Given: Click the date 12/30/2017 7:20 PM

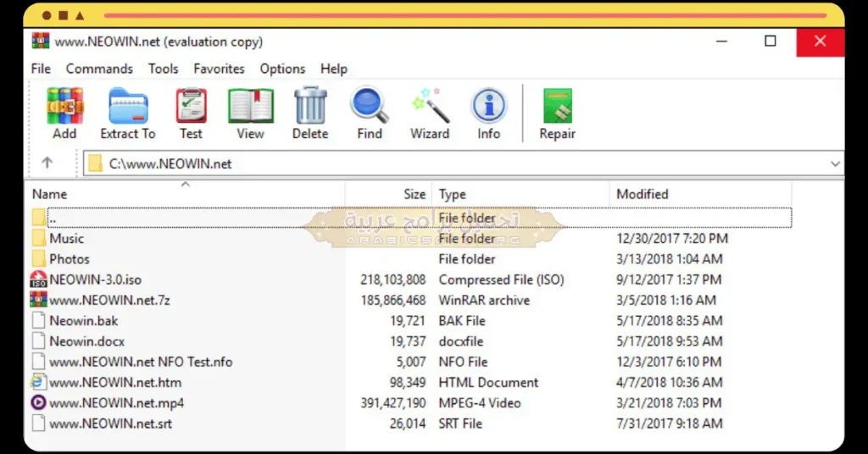Looking at the screenshot, I should pyautogui.click(x=672, y=238).
